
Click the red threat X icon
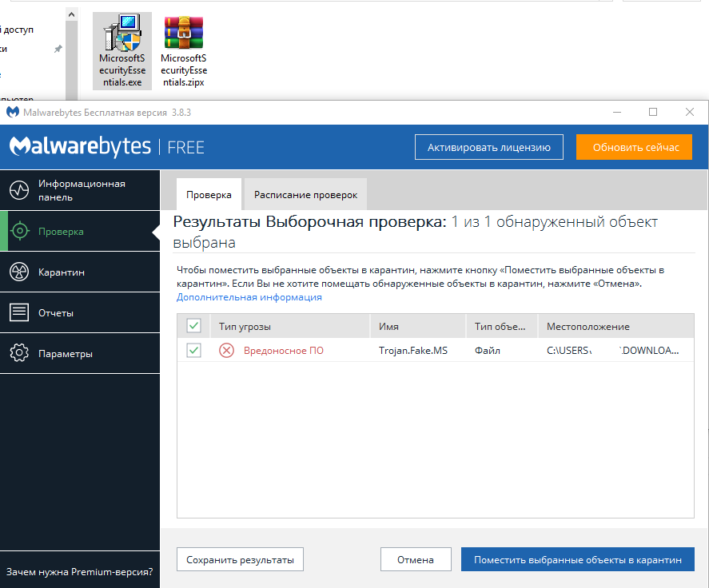tap(226, 350)
